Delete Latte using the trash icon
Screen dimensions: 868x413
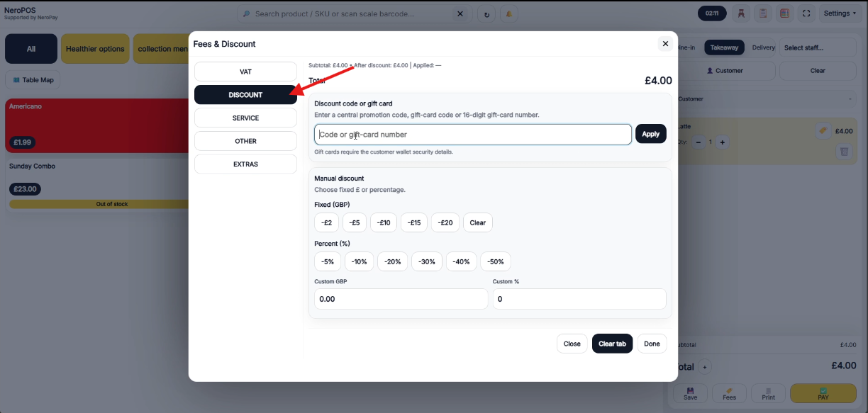pos(843,151)
